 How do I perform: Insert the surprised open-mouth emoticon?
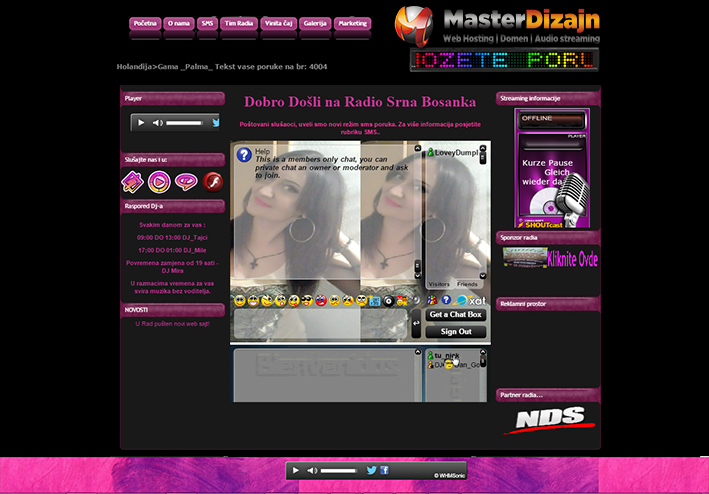(280, 301)
